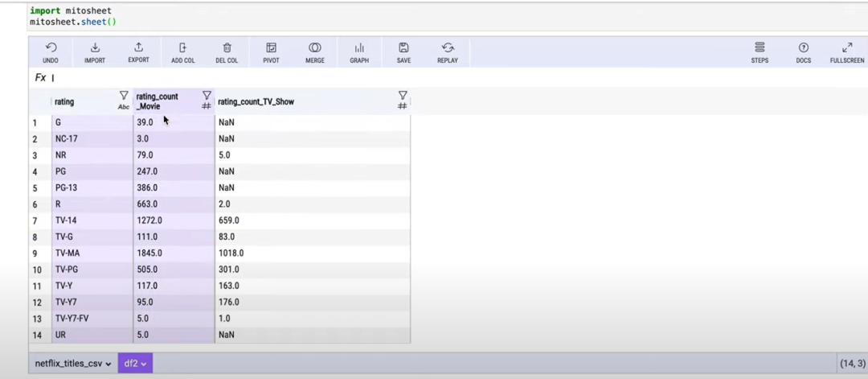Select movie count cell 505.0
The width and height of the screenshot is (868, 379).
(x=174, y=270)
